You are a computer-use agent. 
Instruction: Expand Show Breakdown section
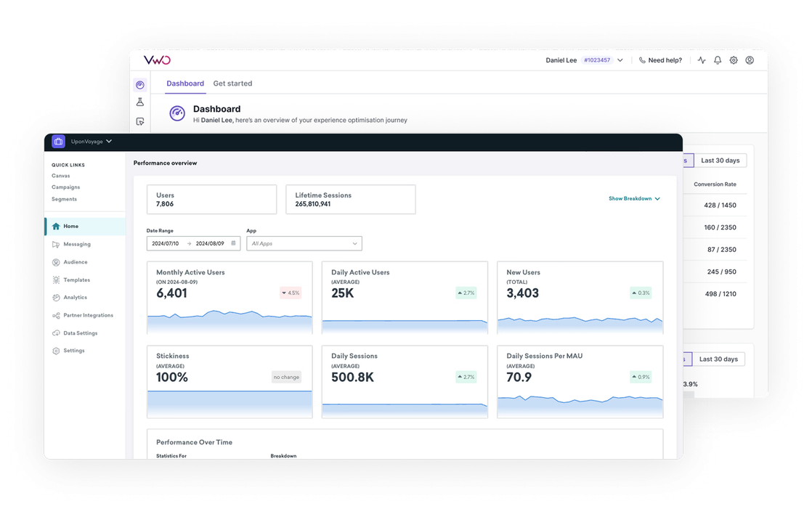(634, 198)
